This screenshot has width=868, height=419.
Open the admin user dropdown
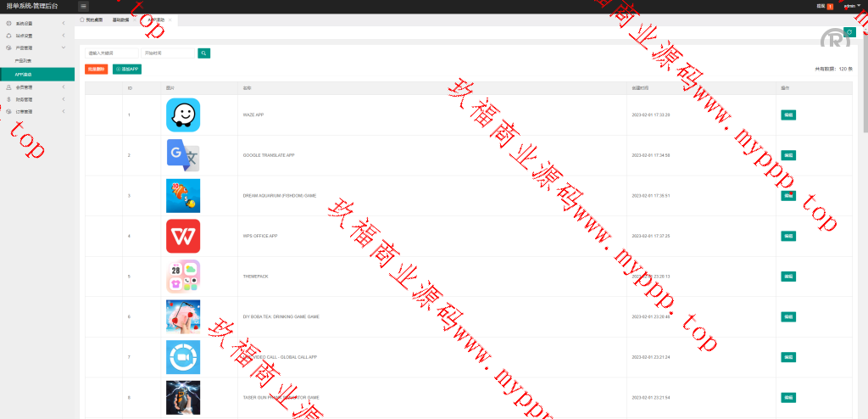[850, 6]
